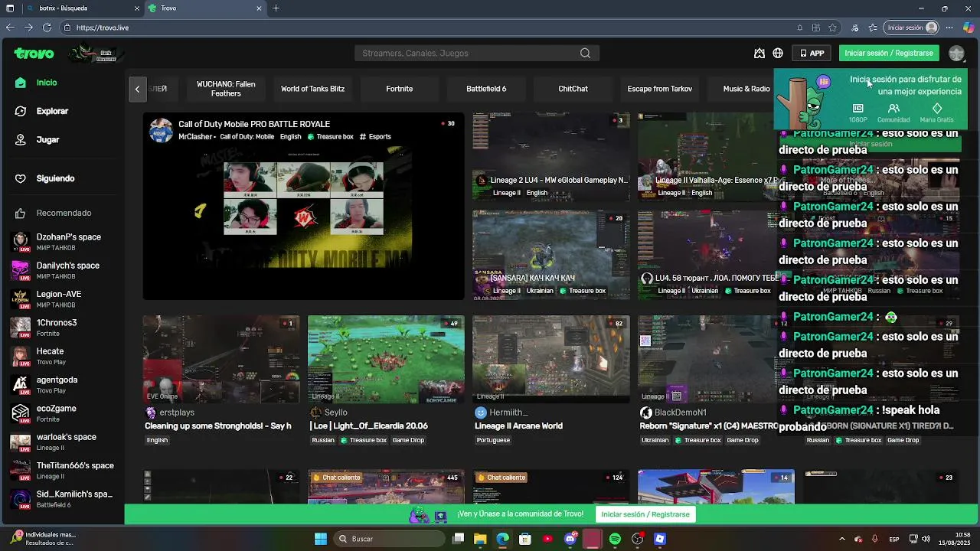This screenshot has width=980, height=551.
Task: Open Copilot icon in Edge toolbar
Action: 969,28
